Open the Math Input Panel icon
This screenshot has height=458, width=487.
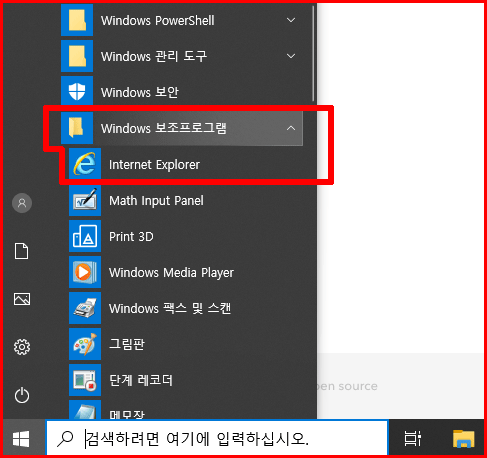tap(85, 200)
